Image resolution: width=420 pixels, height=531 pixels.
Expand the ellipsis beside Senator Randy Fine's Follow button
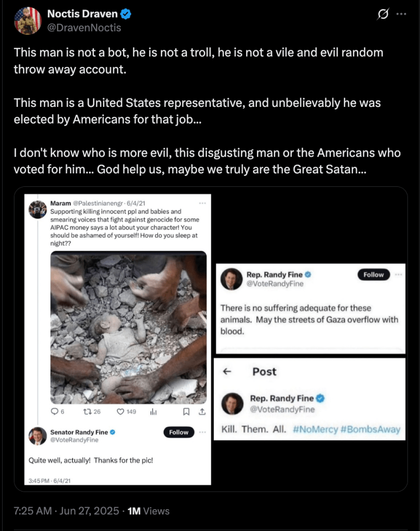[202, 432]
